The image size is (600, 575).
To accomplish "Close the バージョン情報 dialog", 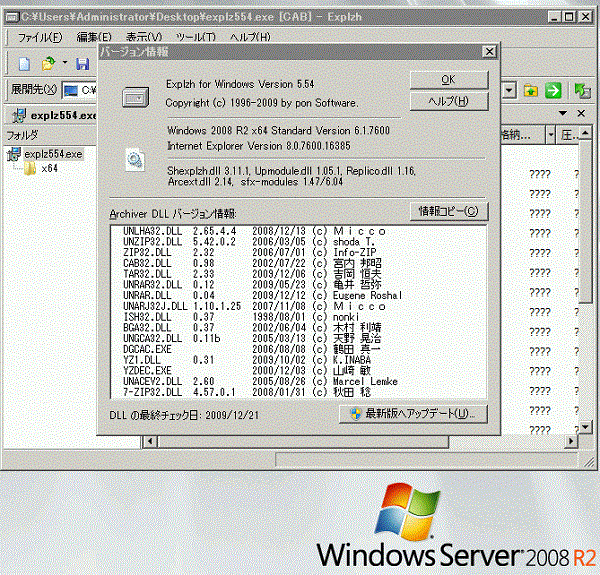I will pyautogui.click(x=489, y=51).
